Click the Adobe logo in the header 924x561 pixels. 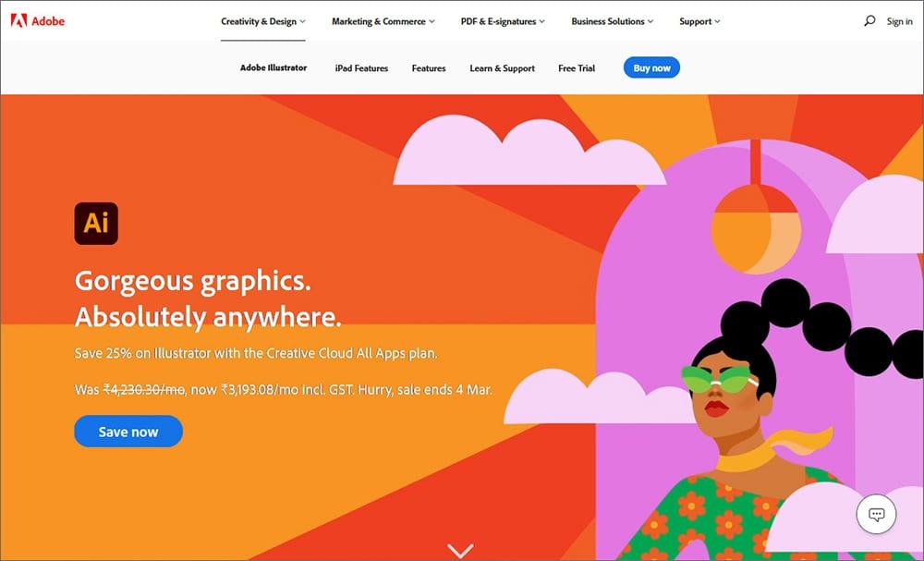[37, 21]
